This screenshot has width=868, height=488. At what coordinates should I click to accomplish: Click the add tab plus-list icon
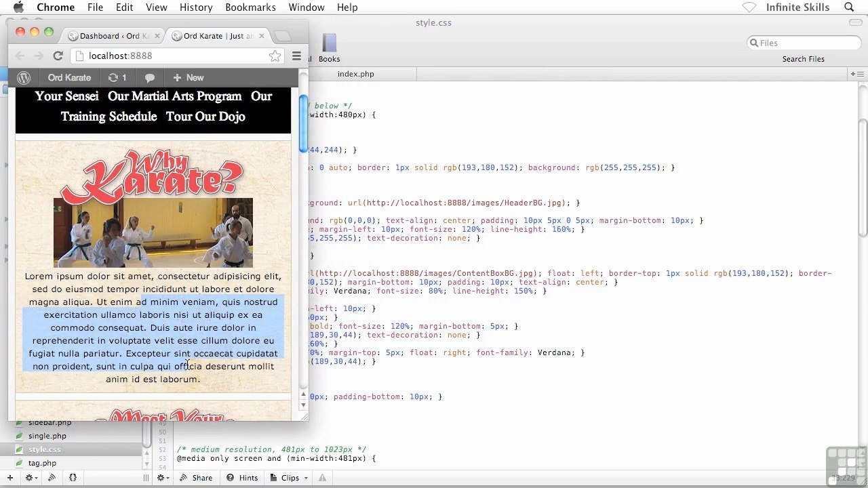click(858, 73)
